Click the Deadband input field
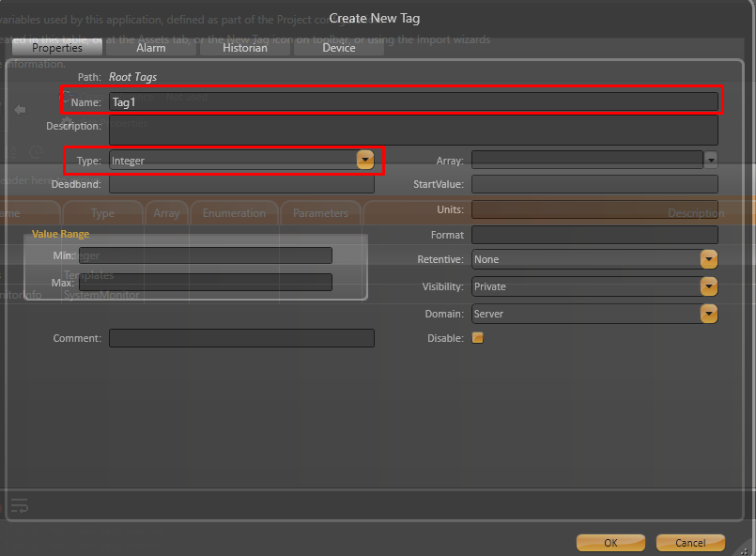Viewport: 756px width, 556px height. (x=241, y=184)
